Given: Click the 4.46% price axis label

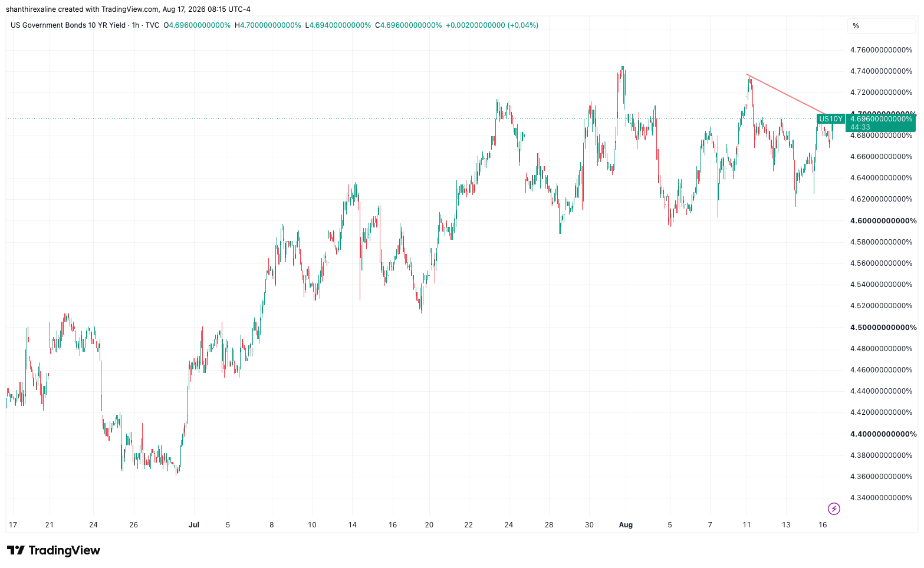Looking at the screenshot, I should point(881,370).
